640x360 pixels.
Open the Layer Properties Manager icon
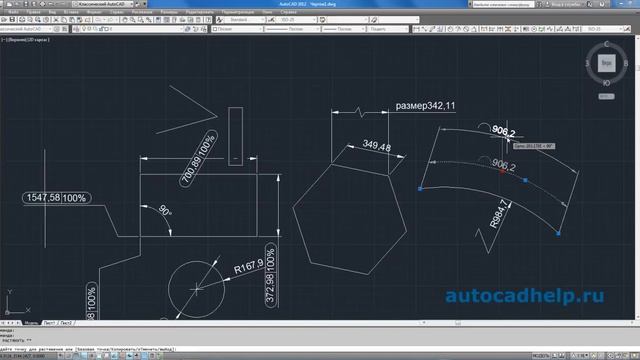tap(77, 29)
